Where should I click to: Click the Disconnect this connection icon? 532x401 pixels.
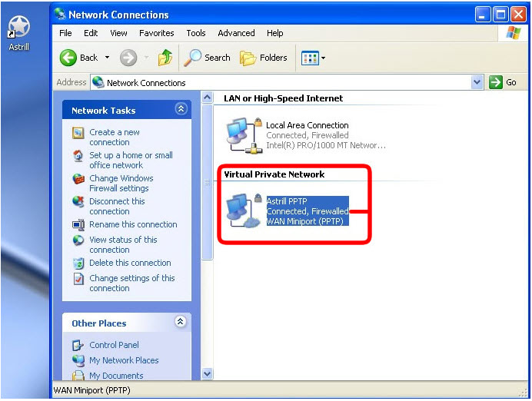(78, 202)
